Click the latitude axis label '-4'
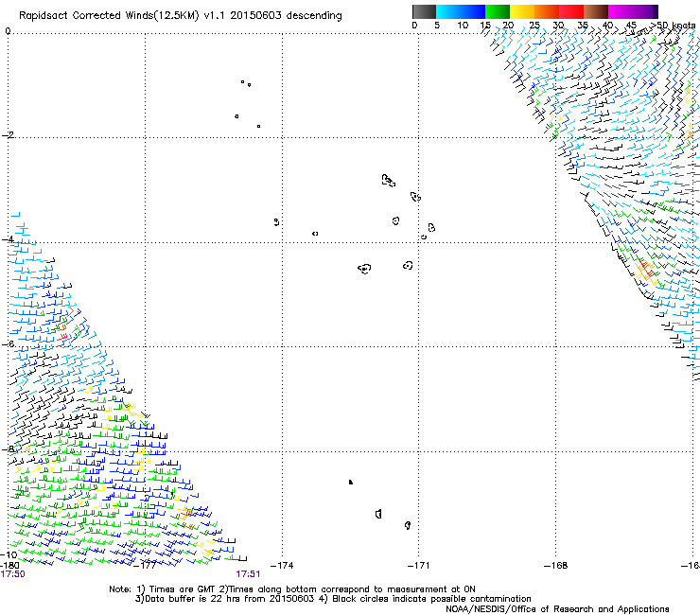The height and width of the screenshot is (615, 700). coord(8,239)
